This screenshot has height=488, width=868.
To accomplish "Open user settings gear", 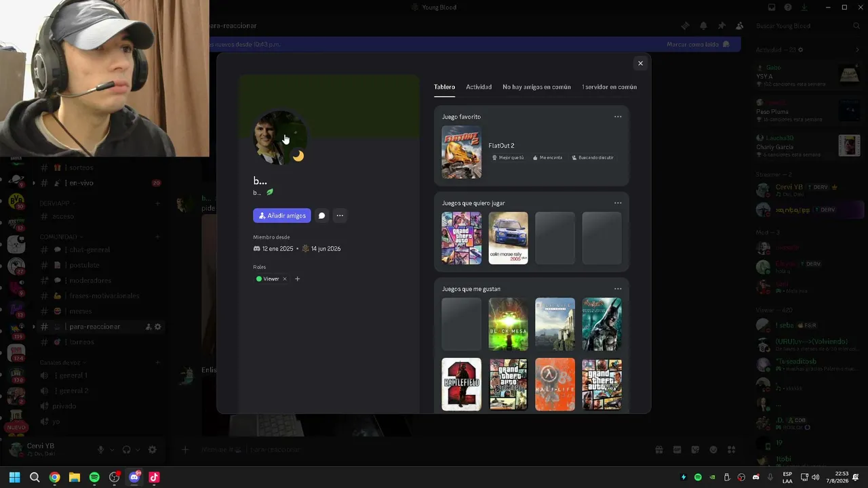I will tap(152, 449).
